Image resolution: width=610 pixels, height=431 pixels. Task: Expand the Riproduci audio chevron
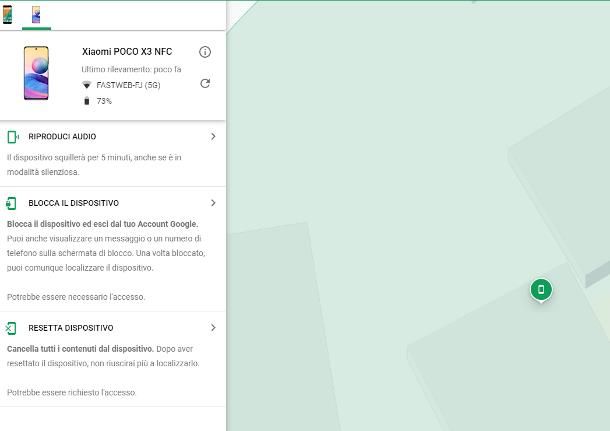(x=213, y=137)
